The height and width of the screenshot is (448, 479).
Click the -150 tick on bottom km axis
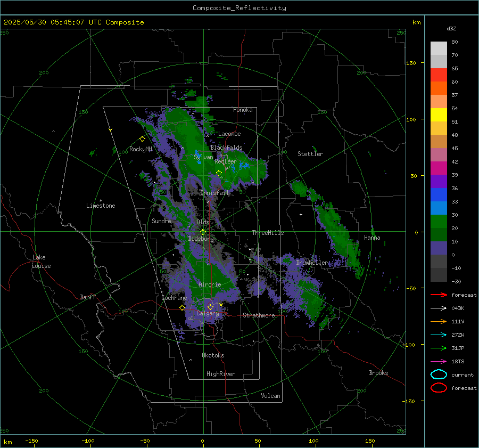point(31,441)
